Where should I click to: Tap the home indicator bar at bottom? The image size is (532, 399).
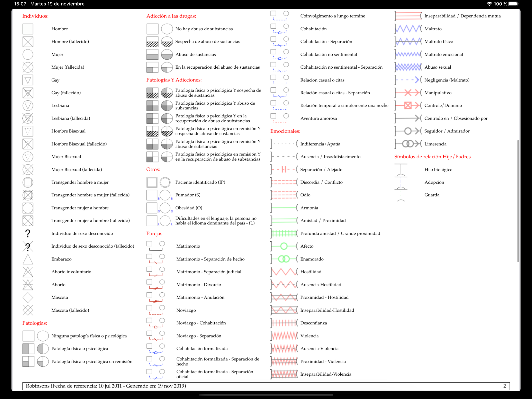[266, 395]
